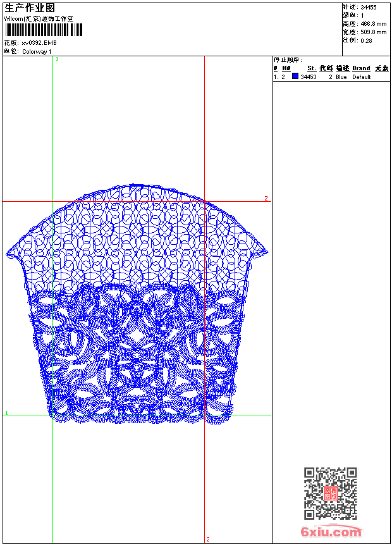The height and width of the screenshot is (544, 392).
Task: Click the barcode under the Wilcom title
Action: 44,30
